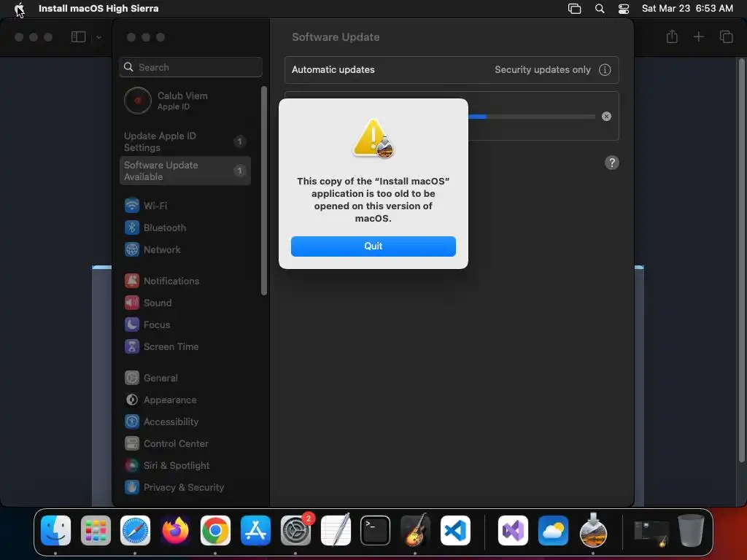Open GarageBand from the Dock

[x=415, y=531]
